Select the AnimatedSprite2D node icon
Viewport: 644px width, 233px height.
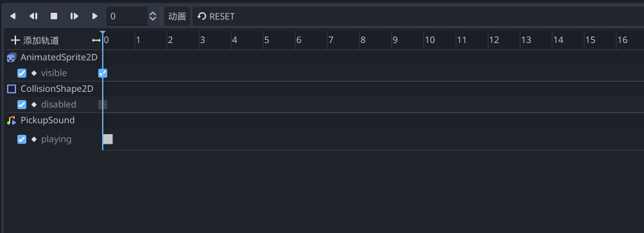point(12,58)
